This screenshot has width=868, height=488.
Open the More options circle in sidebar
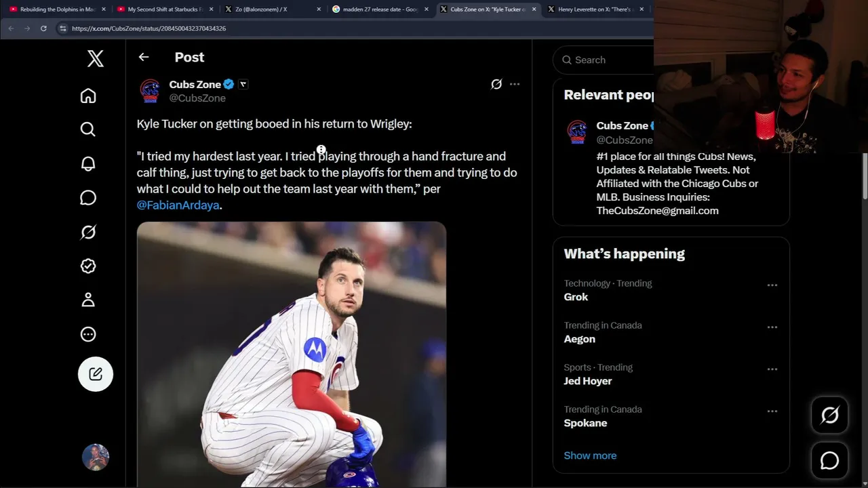pyautogui.click(x=88, y=334)
